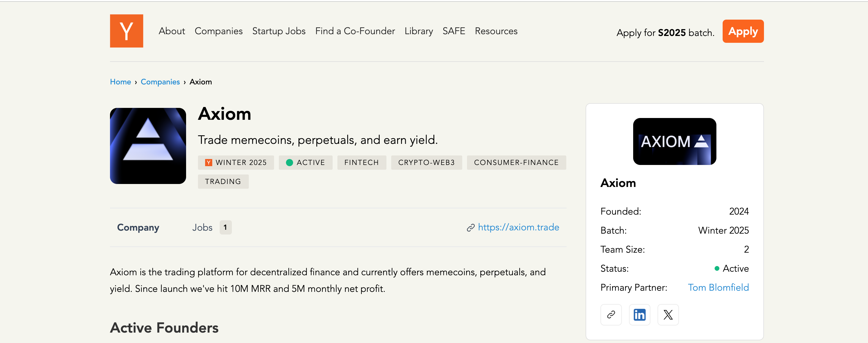Select the Company tab
868x343 pixels.
(x=138, y=227)
